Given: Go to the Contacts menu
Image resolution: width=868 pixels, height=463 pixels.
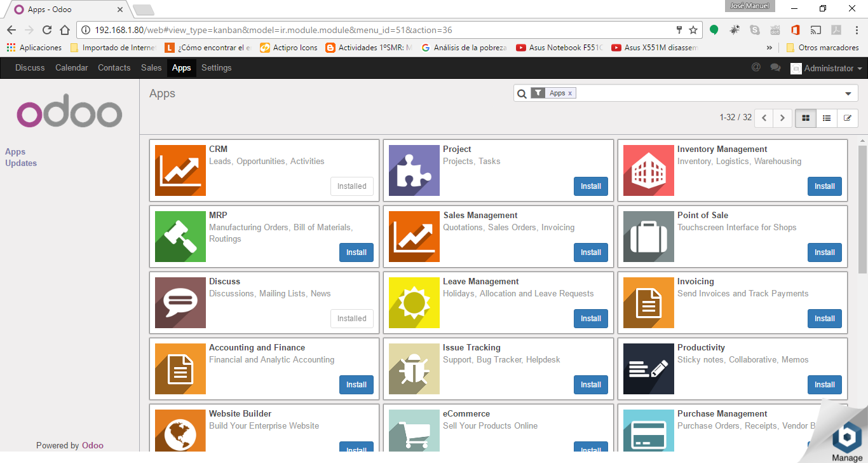Looking at the screenshot, I should click(x=114, y=68).
